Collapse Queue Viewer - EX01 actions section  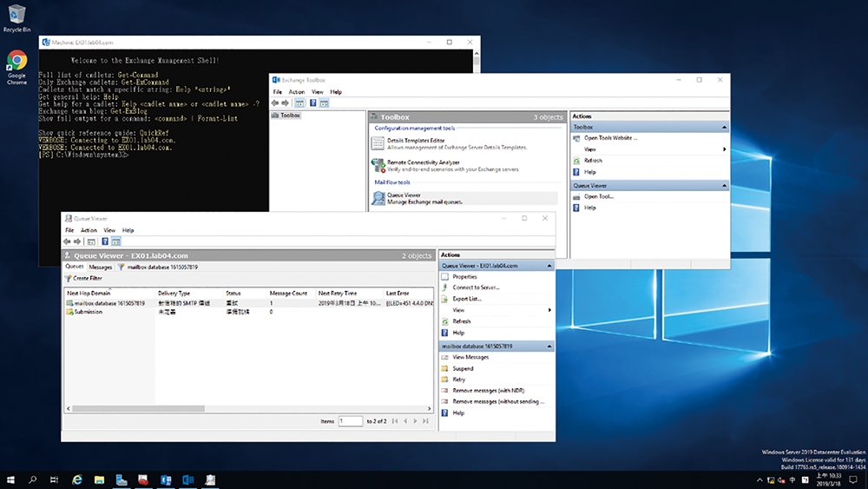click(x=549, y=266)
